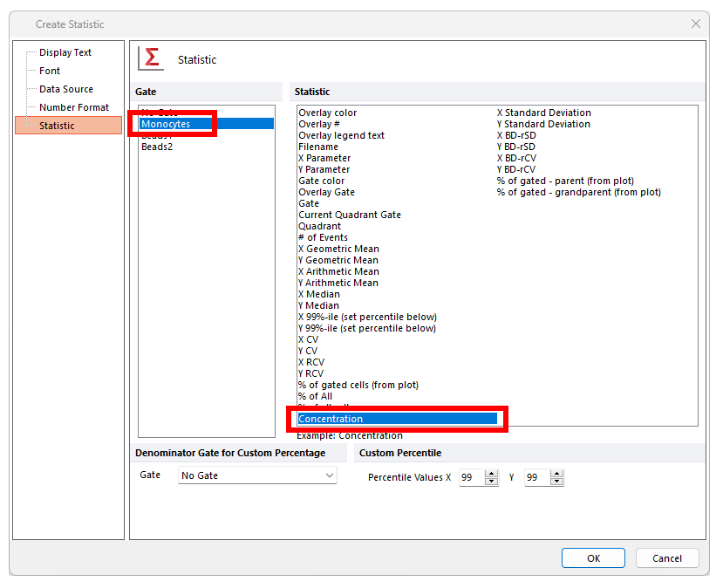This screenshot has width=723, height=588.
Task: Choose Overlay legend text statistic
Action: [341, 135]
